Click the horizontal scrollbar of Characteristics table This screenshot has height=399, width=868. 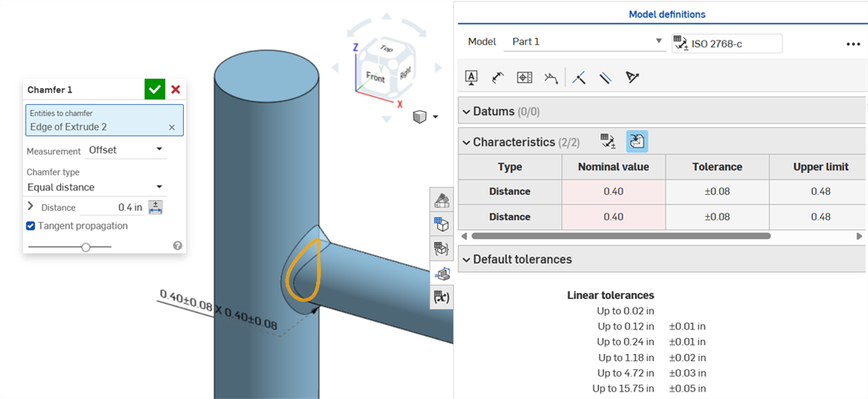click(621, 236)
